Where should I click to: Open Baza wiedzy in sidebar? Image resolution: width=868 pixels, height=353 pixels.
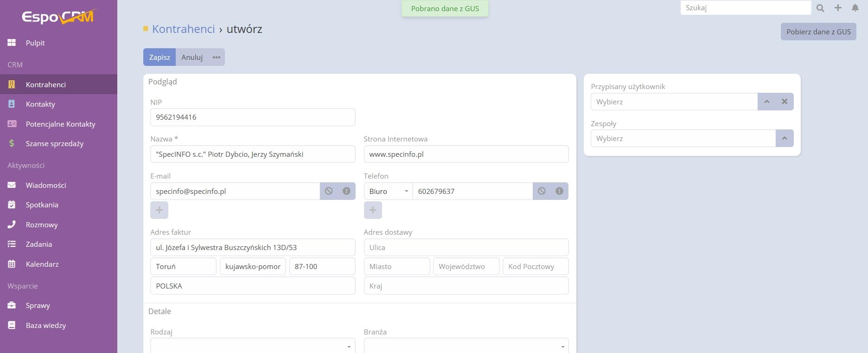pyautogui.click(x=58, y=325)
